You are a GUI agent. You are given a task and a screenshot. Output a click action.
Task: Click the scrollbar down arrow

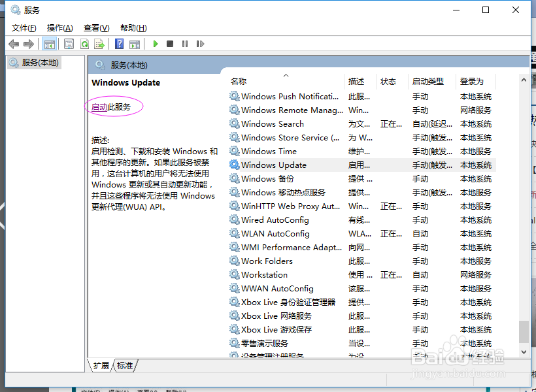[524, 351]
